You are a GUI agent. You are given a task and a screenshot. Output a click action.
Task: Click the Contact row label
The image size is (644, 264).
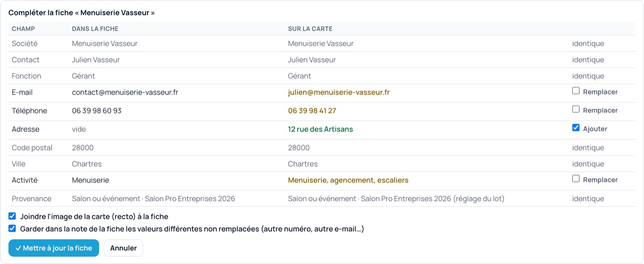click(25, 60)
